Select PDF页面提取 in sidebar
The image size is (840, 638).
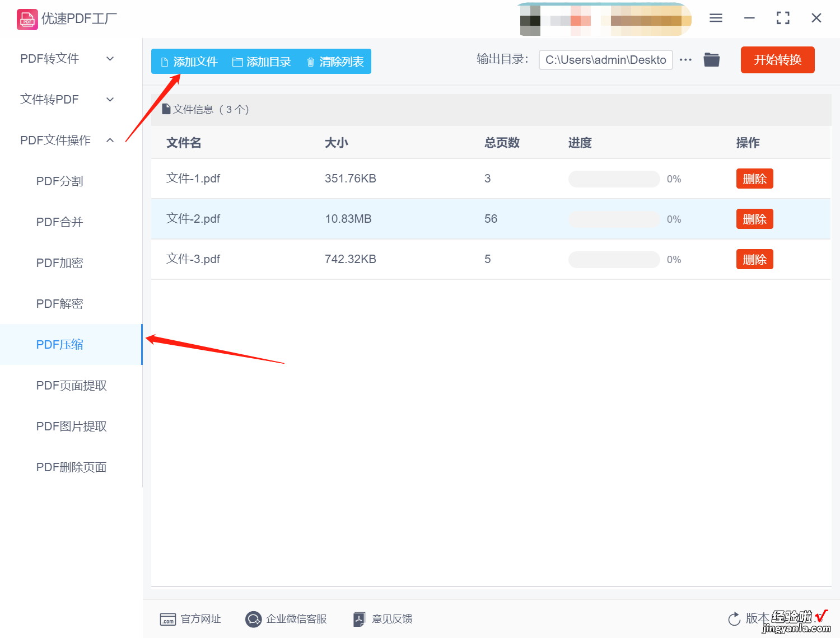(71, 386)
